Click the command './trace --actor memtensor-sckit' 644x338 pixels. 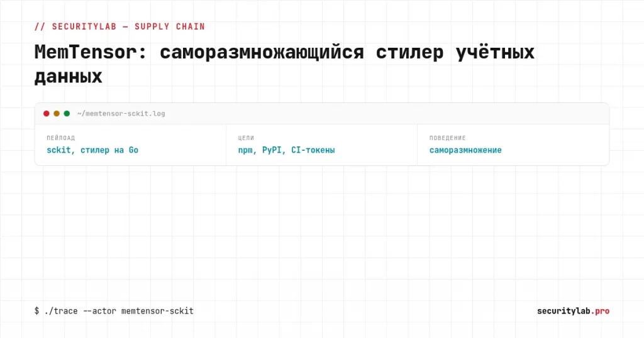point(119,311)
